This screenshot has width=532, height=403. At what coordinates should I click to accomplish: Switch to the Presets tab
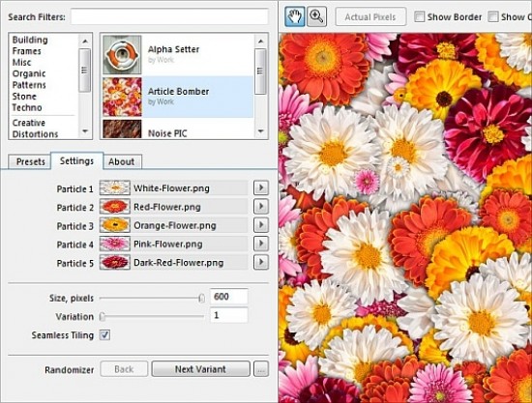click(x=30, y=161)
